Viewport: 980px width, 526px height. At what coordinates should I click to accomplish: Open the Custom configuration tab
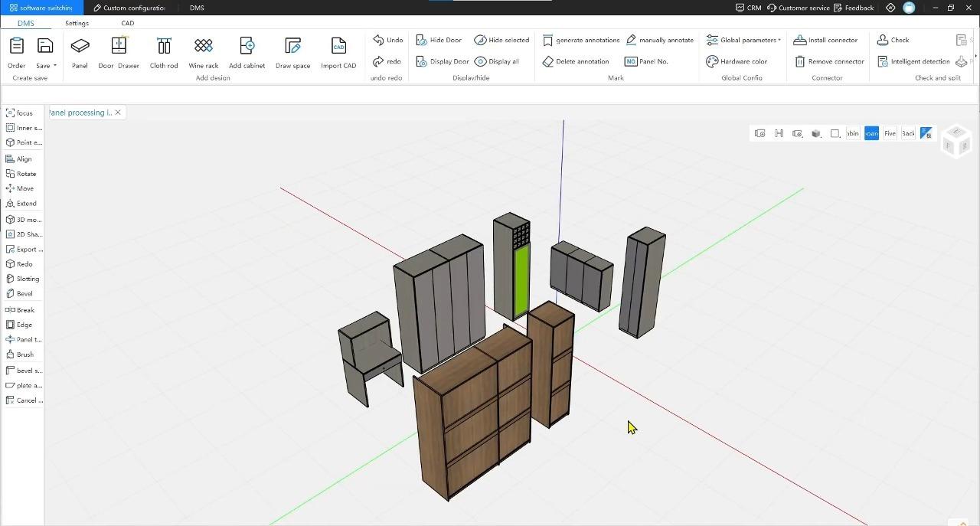129,8
